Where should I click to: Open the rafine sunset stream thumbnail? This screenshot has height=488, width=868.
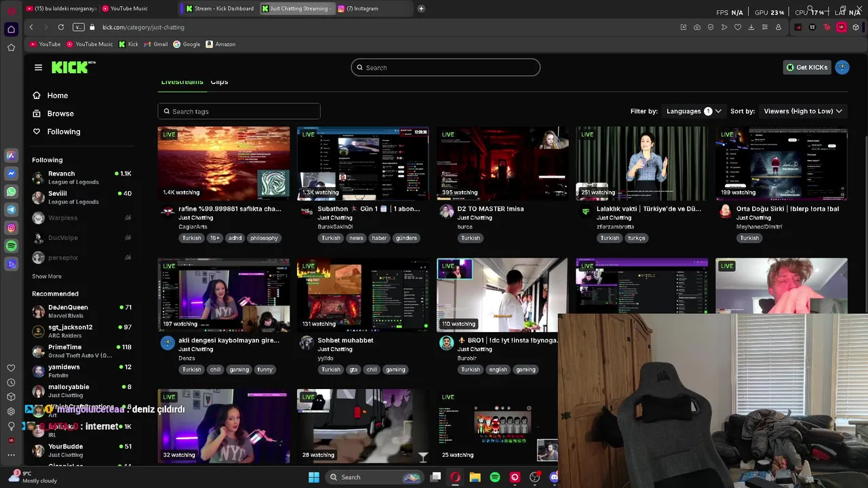224,163
